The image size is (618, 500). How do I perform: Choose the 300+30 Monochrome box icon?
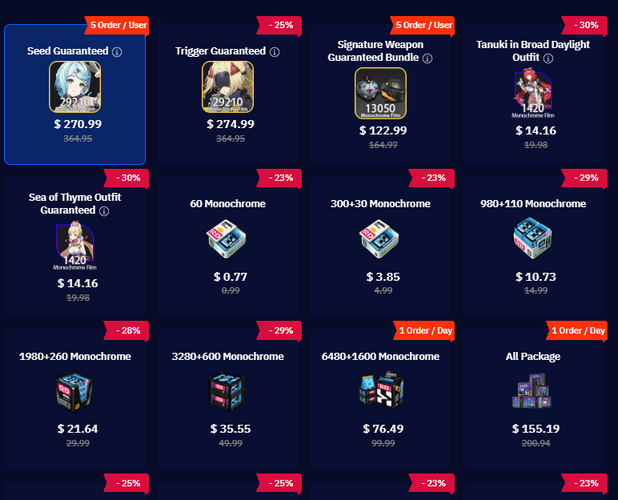point(379,239)
